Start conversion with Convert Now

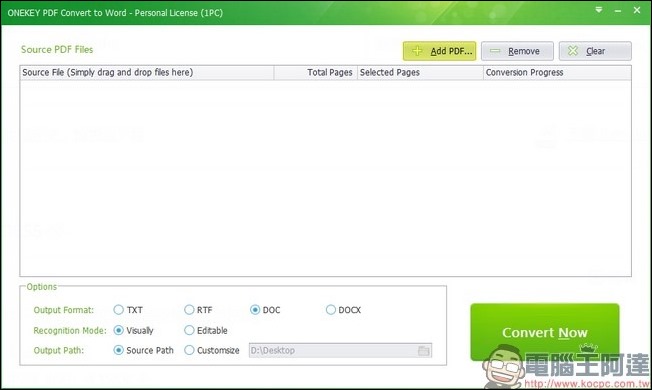pos(544,332)
